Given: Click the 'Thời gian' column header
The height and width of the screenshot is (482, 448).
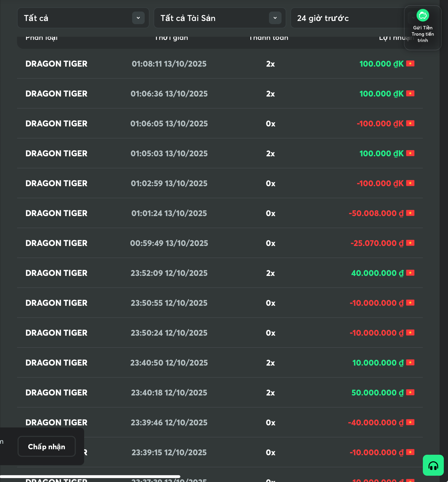Looking at the screenshot, I should click(x=171, y=39).
